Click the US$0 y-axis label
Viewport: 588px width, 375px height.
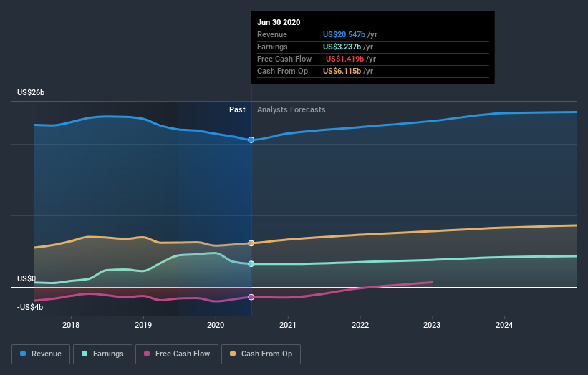26,278
